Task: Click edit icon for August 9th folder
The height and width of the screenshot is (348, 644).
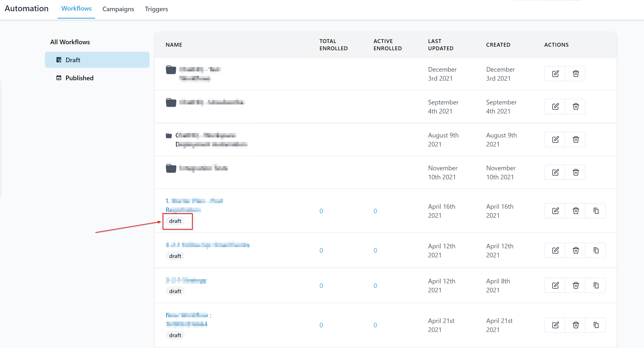Action: [x=555, y=139]
